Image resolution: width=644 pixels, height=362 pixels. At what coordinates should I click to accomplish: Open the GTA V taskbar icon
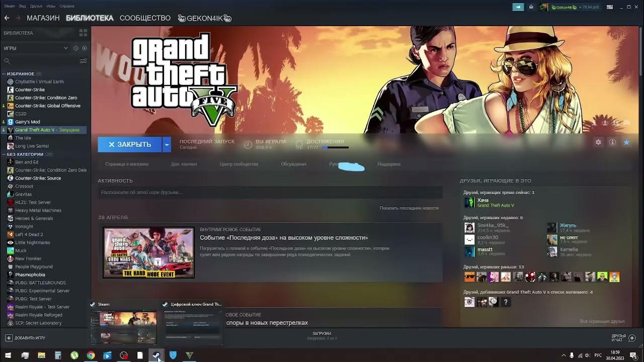[x=189, y=355]
